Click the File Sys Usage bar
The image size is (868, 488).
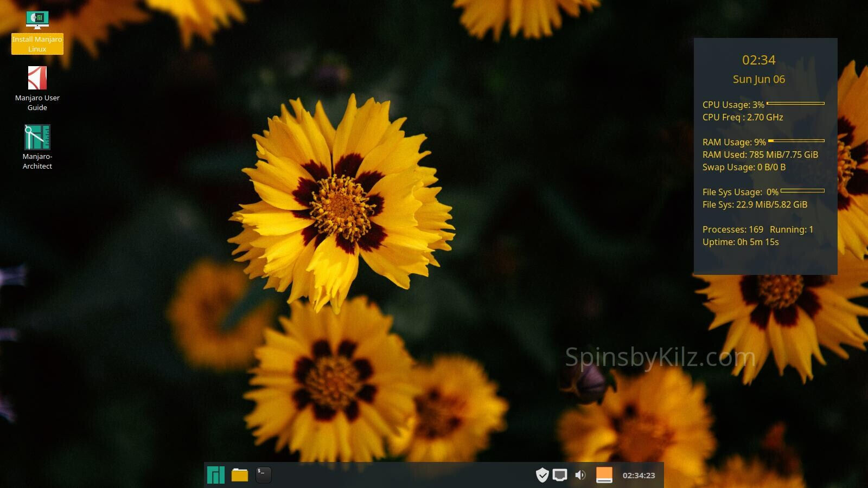(802, 190)
